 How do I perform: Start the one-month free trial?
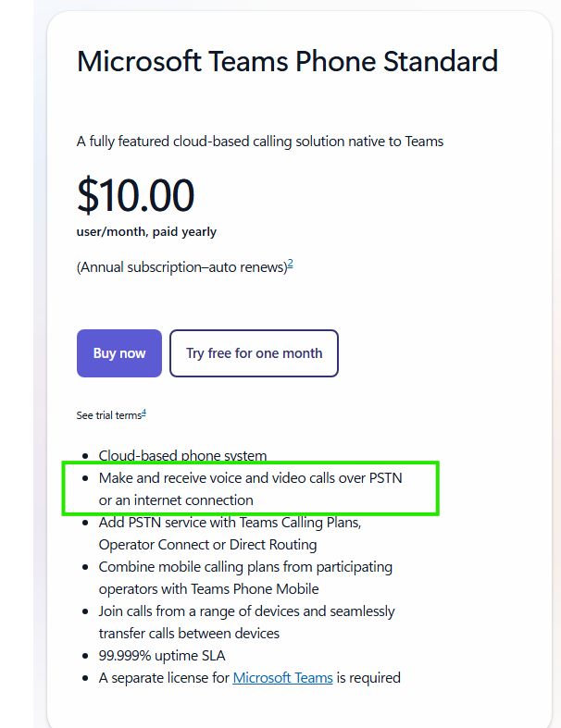[254, 353]
